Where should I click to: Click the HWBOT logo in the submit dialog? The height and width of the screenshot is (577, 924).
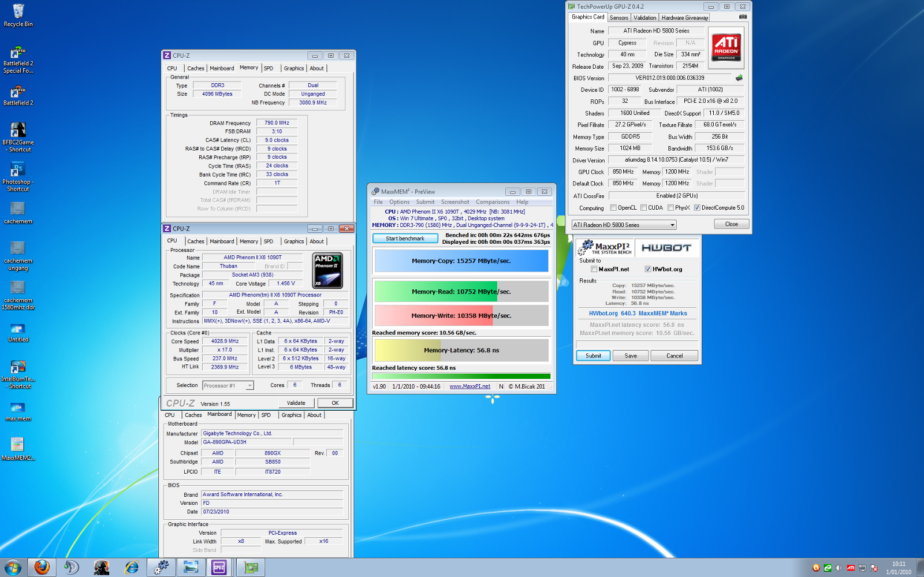click(666, 248)
